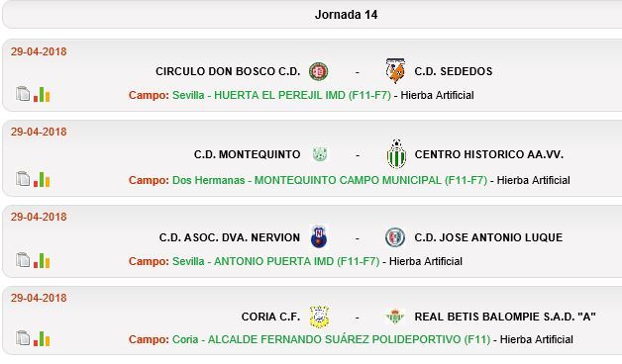Click the Jornada 14 header bar
This screenshot has width=622, height=364.
[312, 15]
